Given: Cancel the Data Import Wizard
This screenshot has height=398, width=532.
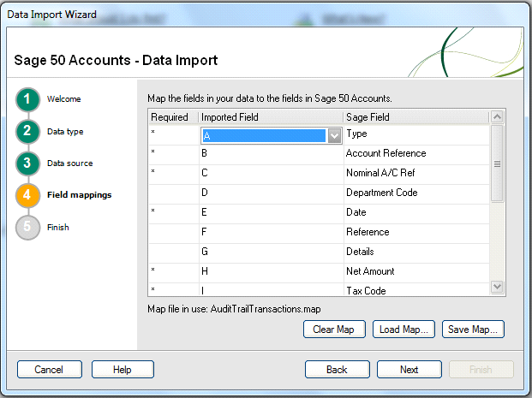Looking at the screenshot, I should (50, 370).
